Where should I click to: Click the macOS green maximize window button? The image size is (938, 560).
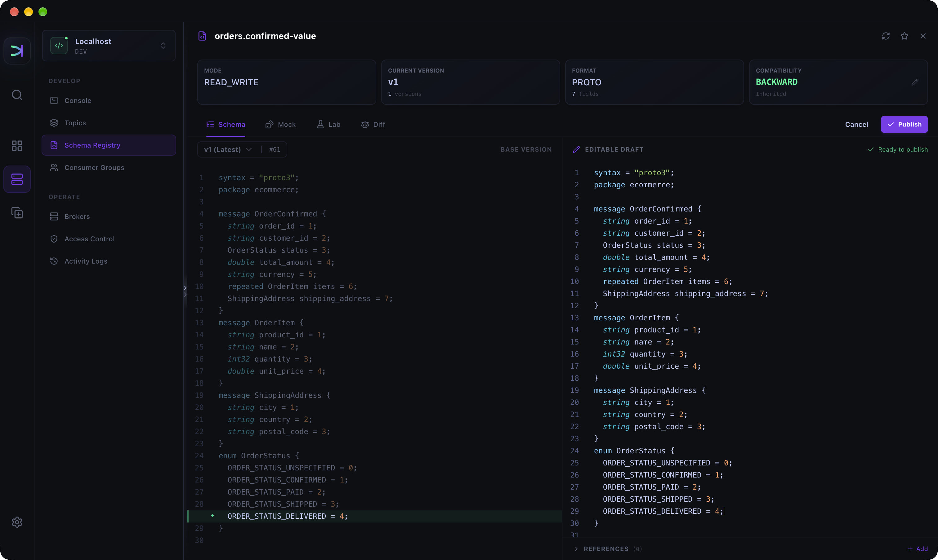43,12
